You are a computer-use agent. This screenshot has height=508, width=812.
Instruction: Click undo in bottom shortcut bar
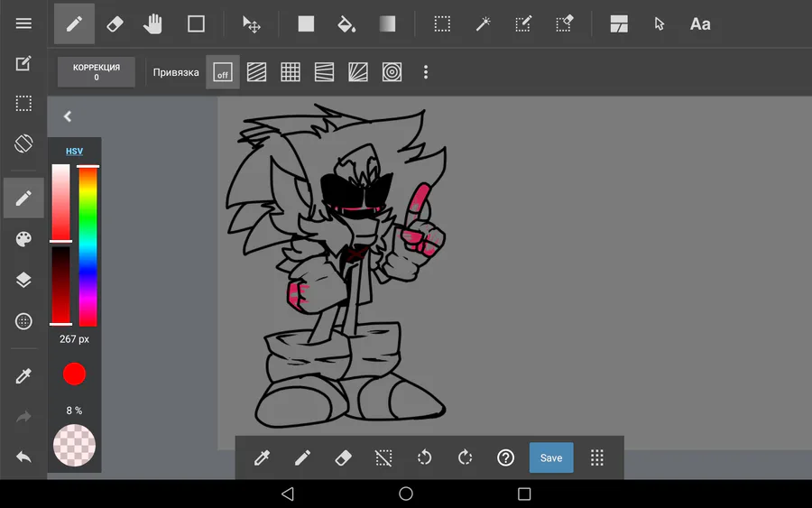pyautogui.click(x=424, y=457)
